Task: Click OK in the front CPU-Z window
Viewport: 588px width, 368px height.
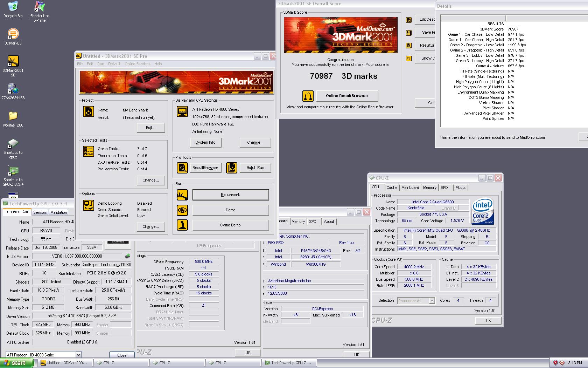Action: (488, 321)
